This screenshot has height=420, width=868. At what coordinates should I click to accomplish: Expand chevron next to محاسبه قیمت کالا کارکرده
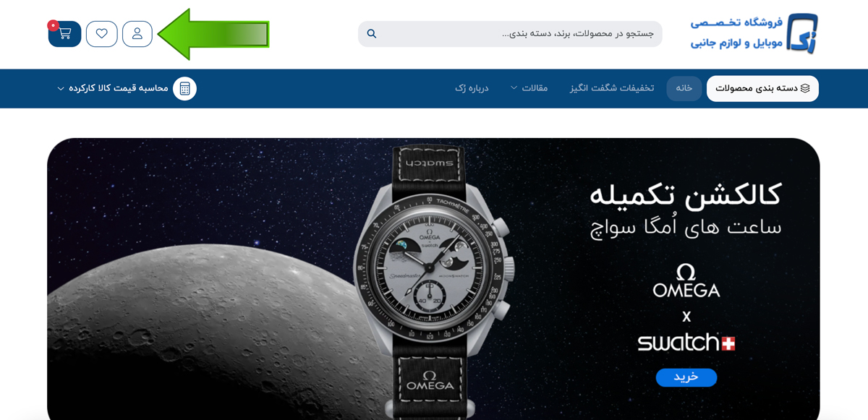[x=61, y=88]
